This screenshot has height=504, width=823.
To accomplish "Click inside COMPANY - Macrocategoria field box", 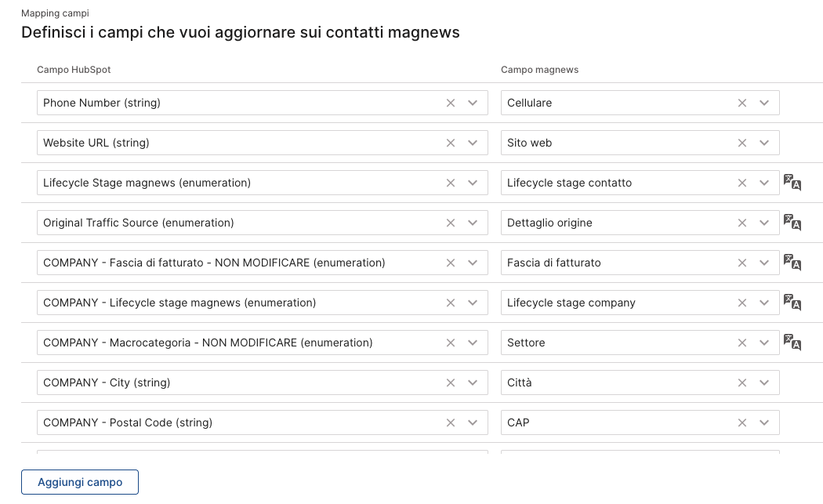I will pyautogui.click(x=235, y=343).
